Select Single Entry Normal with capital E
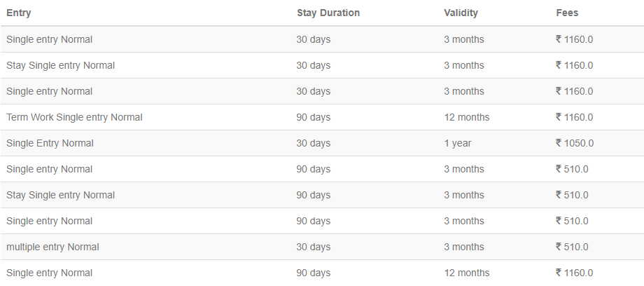This screenshot has height=286, width=644. pyautogui.click(x=50, y=143)
